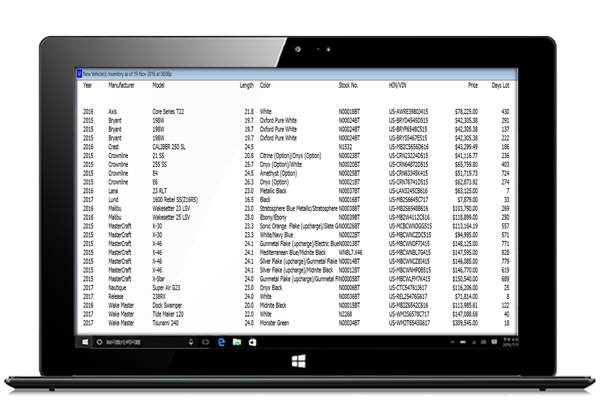Screen dimensions: 600x407
Task: Click the Manufacturer column header
Action: [121, 85]
